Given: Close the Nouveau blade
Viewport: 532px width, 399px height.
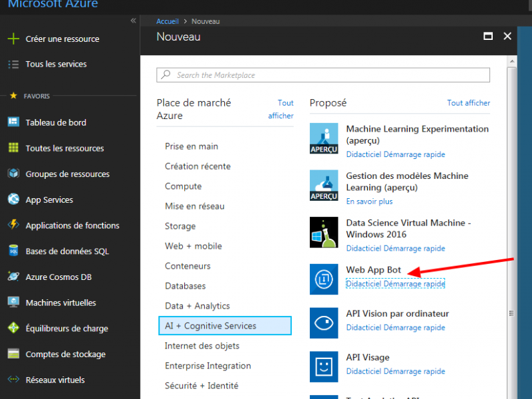Looking at the screenshot, I should pos(507,36).
